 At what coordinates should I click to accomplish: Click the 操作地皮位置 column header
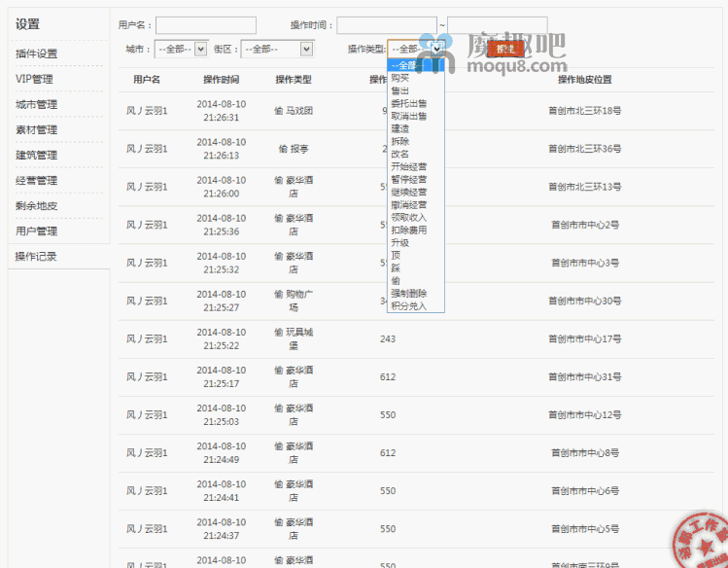pos(584,80)
